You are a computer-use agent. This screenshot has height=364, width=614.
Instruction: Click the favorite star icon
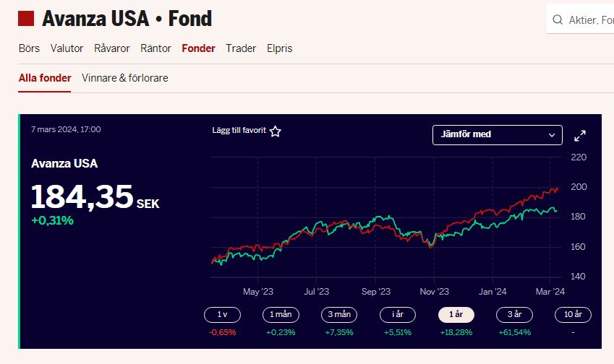click(276, 131)
